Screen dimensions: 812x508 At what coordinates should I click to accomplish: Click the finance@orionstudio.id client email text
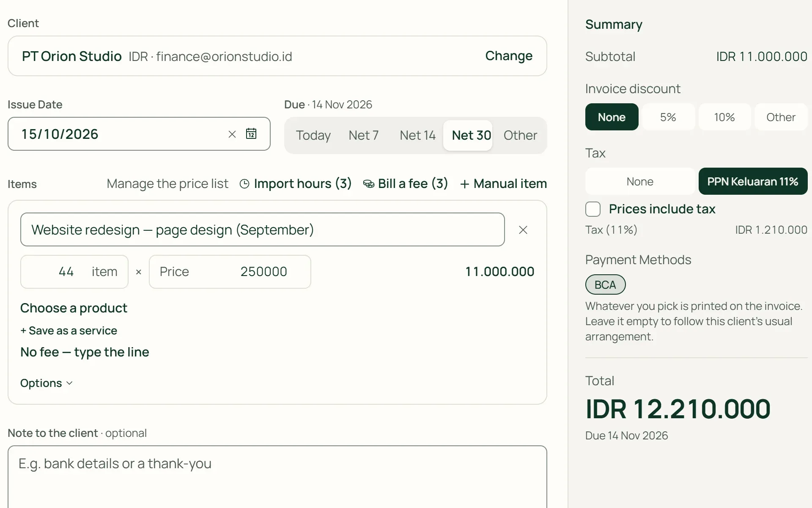click(x=224, y=57)
